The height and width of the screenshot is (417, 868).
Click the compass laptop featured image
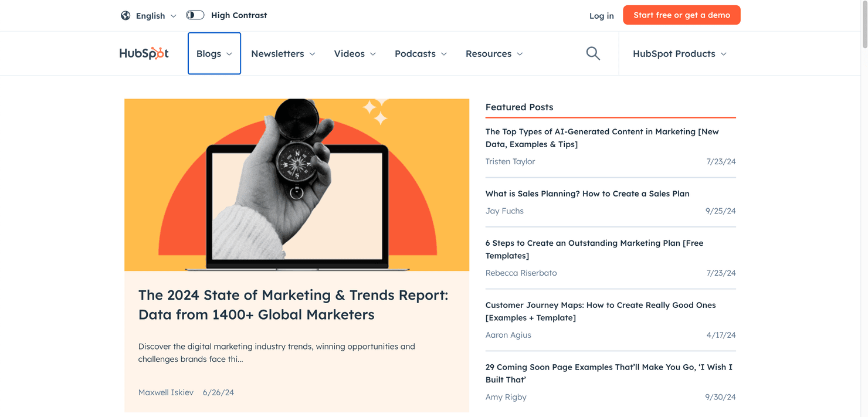click(297, 185)
